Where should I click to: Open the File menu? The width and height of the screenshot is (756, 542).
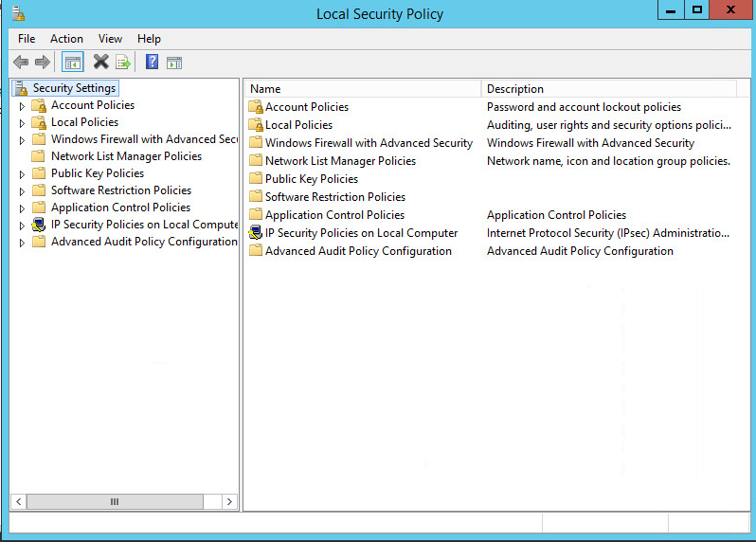27,39
